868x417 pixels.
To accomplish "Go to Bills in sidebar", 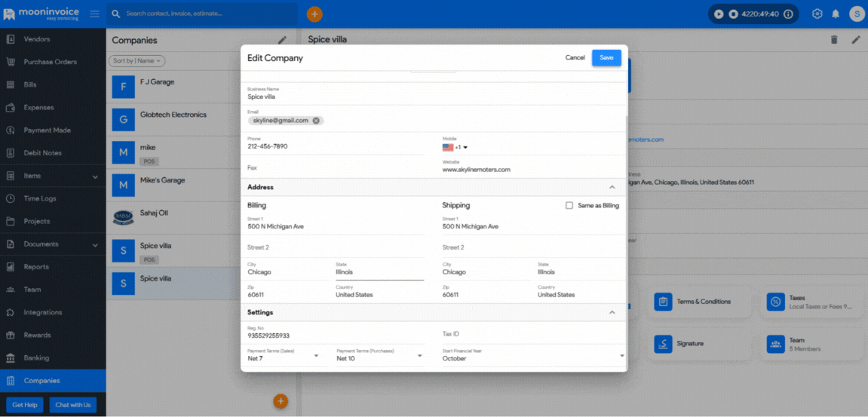I will tap(53, 84).
